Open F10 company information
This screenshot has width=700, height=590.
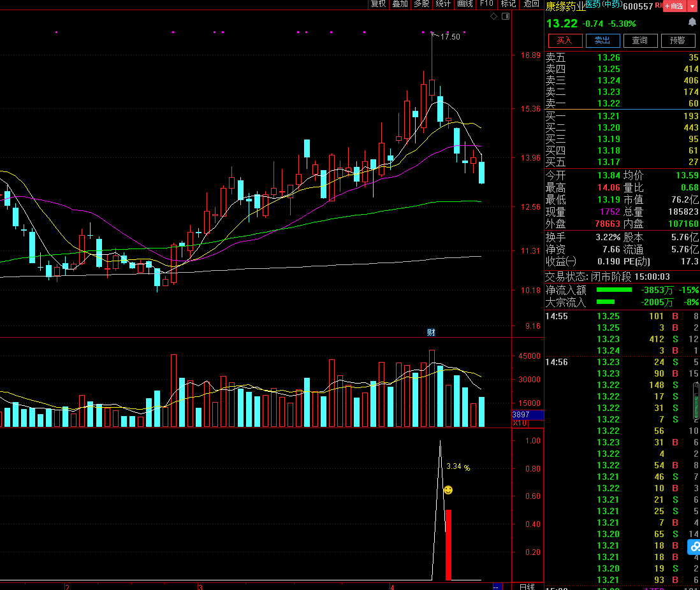click(x=487, y=4)
